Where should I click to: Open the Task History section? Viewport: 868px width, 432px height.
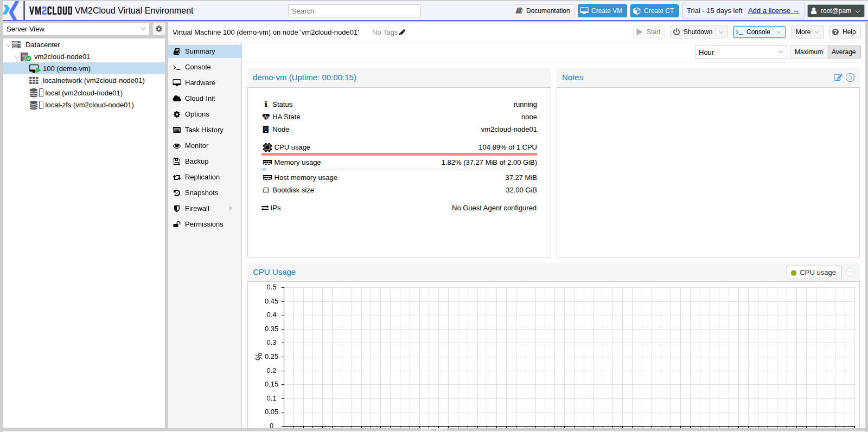205,130
